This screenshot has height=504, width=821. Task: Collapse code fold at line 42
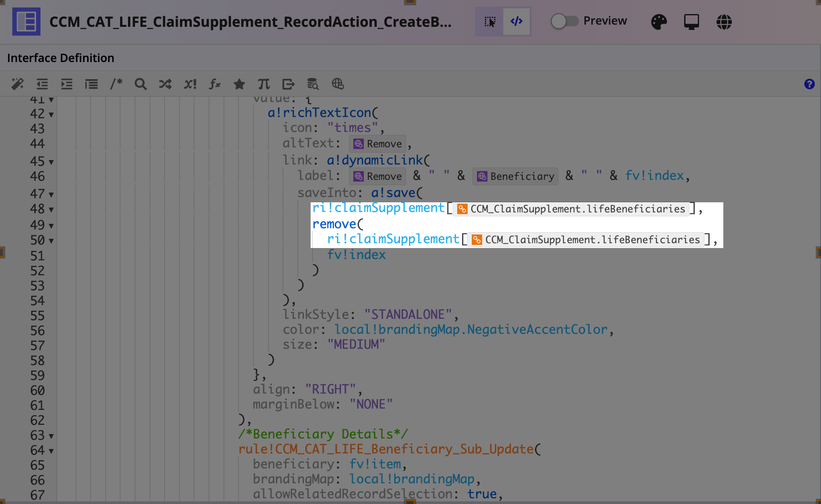pos(51,115)
